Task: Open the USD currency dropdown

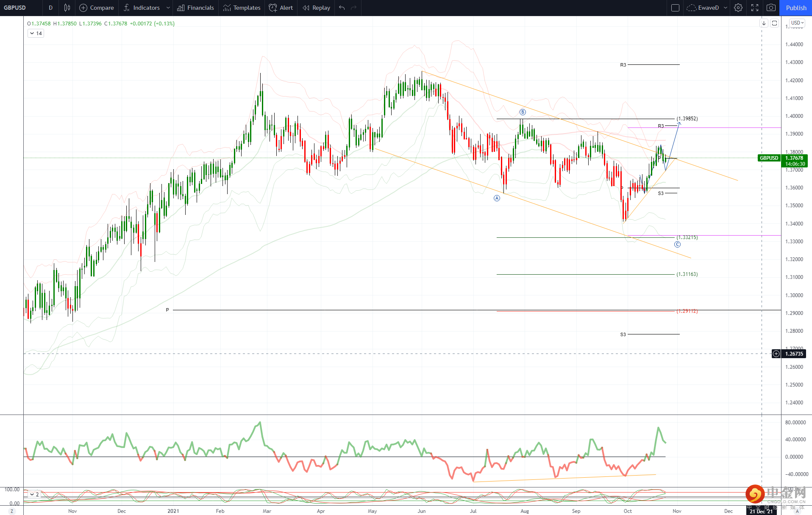Action: (797, 23)
